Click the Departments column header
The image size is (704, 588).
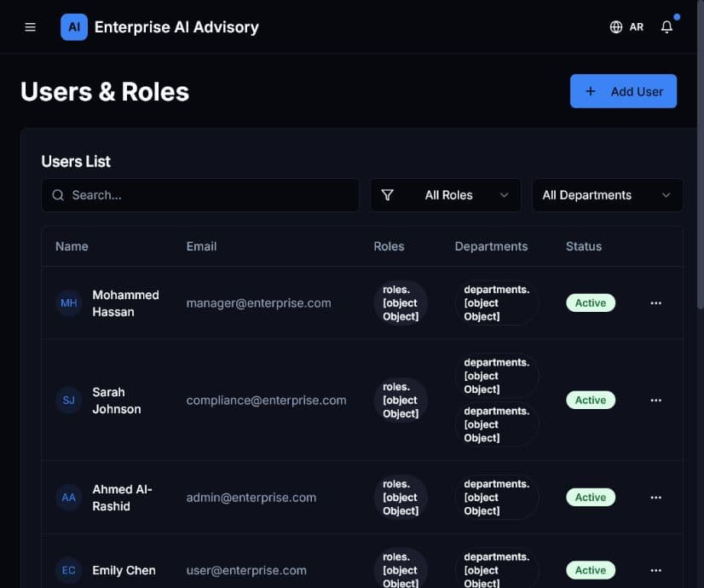click(x=491, y=246)
